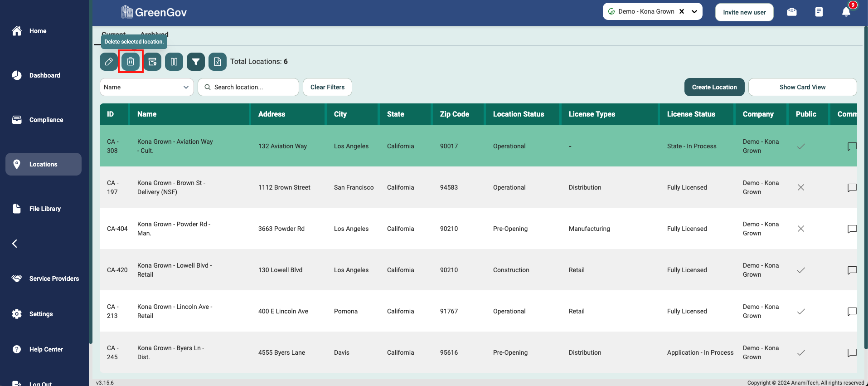Viewport: 868px width, 386px height.
Task: Clear the selected company with the X
Action: (x=682, y=12)
